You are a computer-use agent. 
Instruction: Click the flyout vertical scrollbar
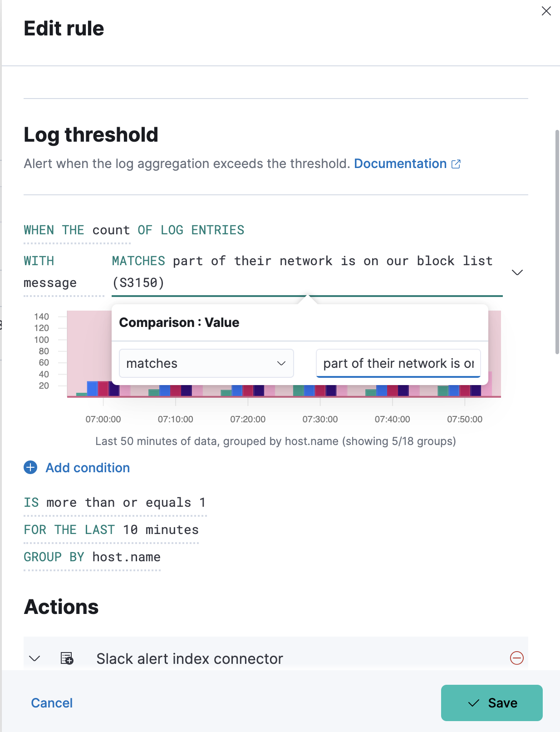pyautogui.click(x=557, y=241)
